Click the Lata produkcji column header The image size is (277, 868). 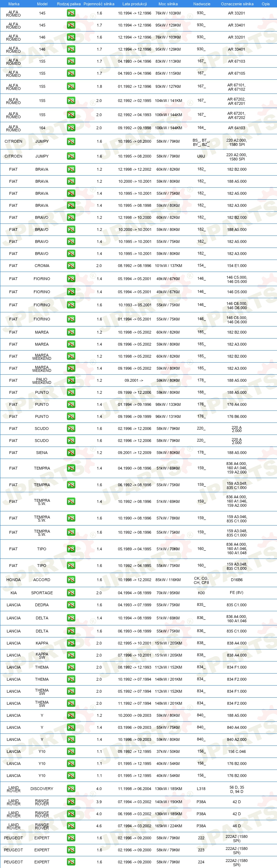click(135, 4)
